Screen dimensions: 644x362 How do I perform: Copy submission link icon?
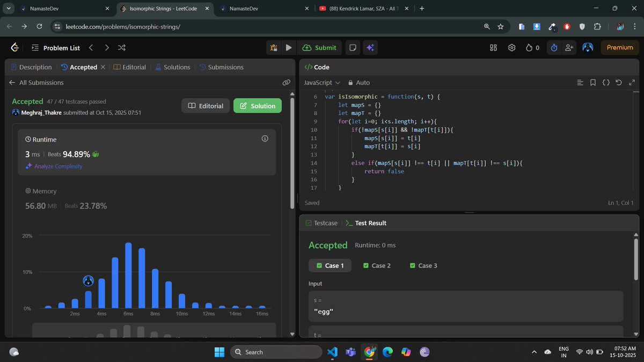[x=286, y=83]
